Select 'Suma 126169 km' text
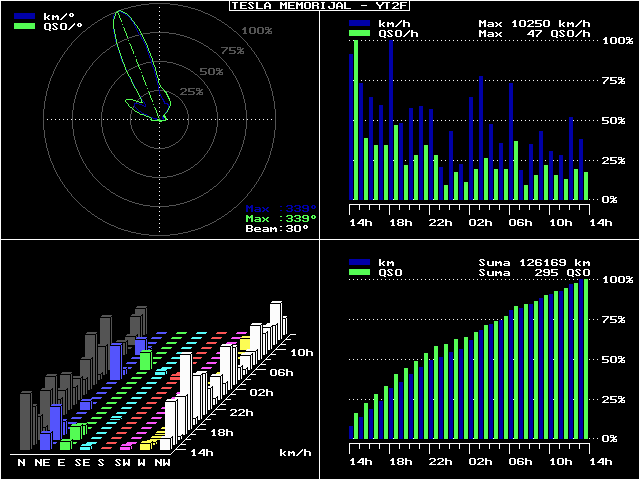The width and height of the screenshot is (640, 480). 535,263
